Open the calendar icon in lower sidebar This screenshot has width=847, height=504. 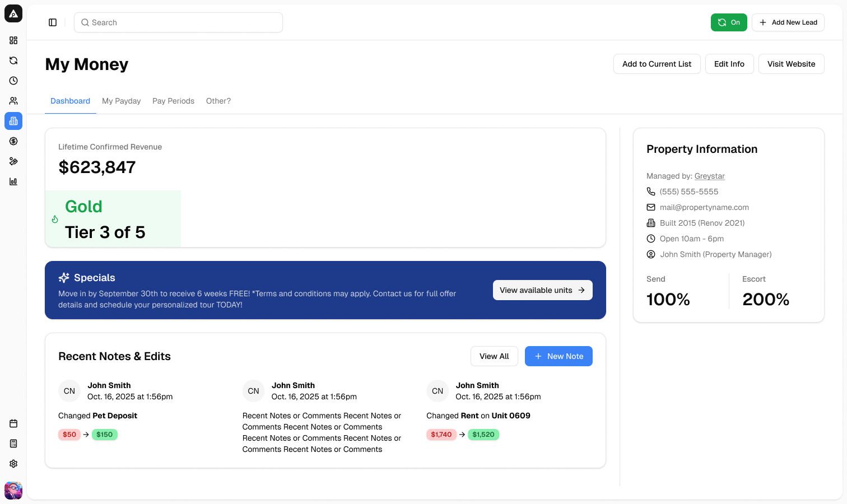pos(13,423)
